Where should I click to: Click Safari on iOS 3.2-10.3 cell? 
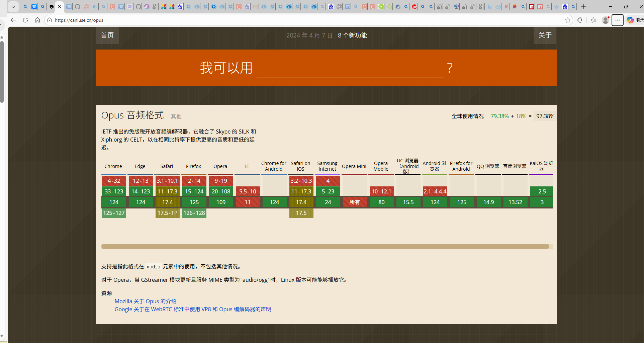pyautogui.click(x=301, y=181)
